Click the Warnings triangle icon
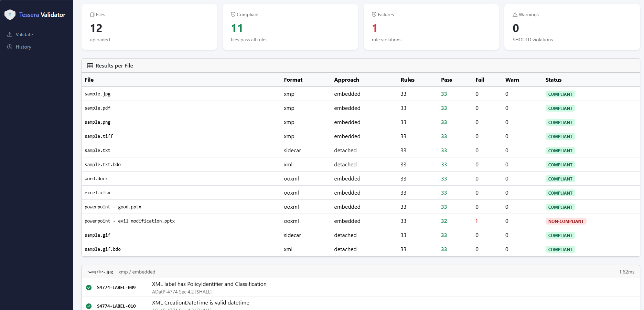This screenshot has height=310, width=644. point(515,14)
